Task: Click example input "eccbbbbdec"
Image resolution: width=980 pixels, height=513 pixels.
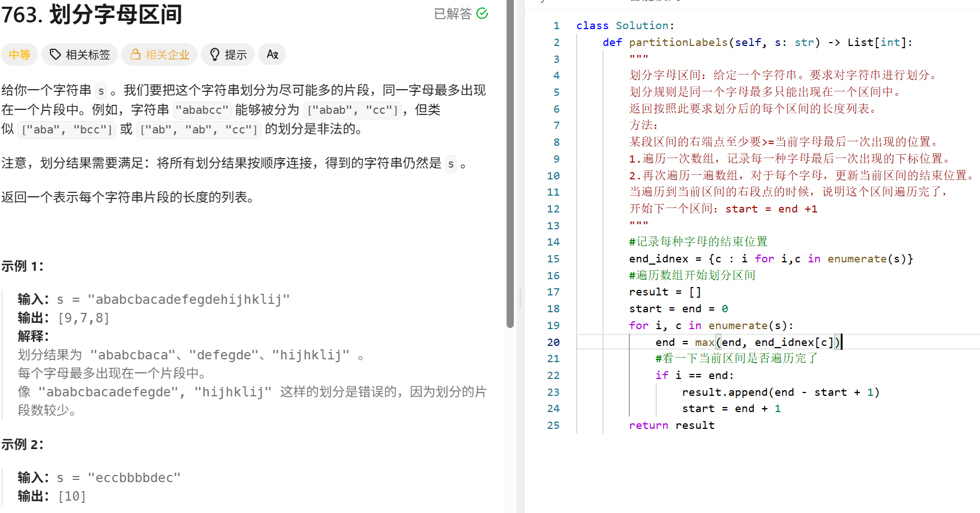Action: [134, 478]
